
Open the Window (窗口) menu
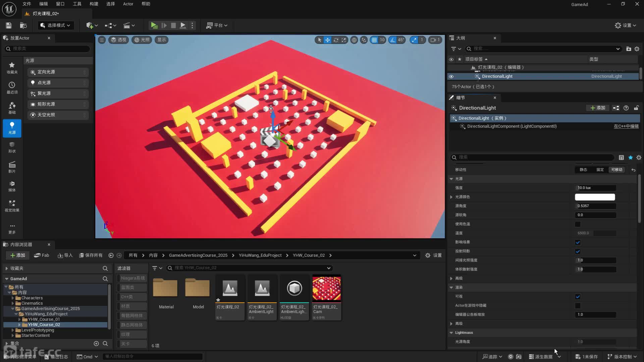[60, 4]
